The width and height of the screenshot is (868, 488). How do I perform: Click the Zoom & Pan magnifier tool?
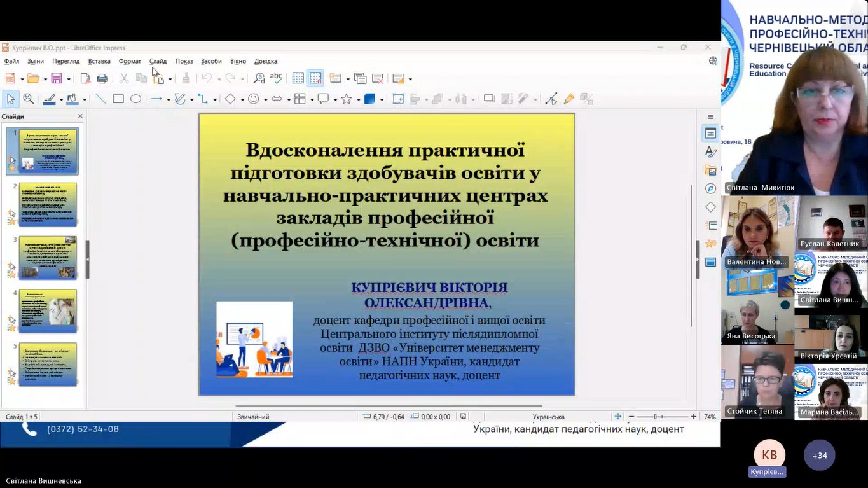29,99
